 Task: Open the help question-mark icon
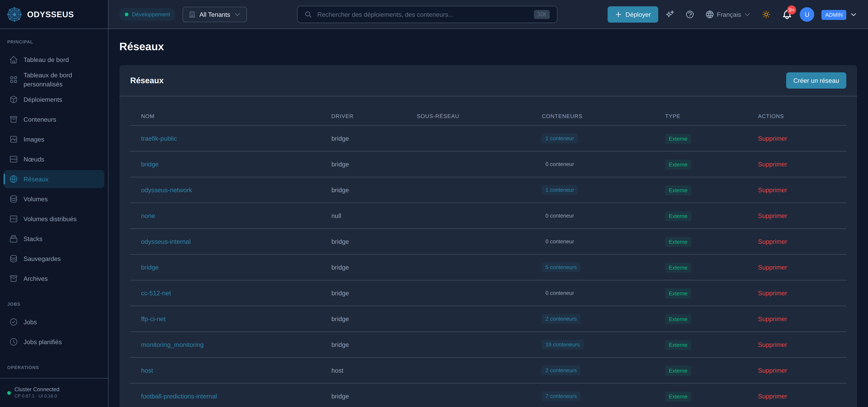tap(690, 14)
